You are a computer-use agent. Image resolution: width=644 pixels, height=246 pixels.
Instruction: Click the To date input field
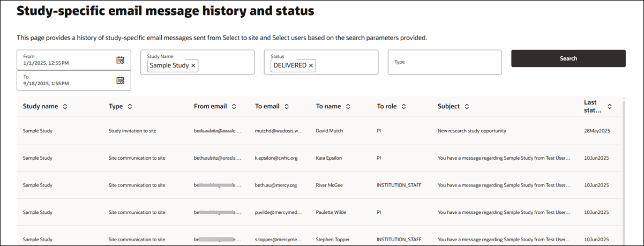[73, 80]
